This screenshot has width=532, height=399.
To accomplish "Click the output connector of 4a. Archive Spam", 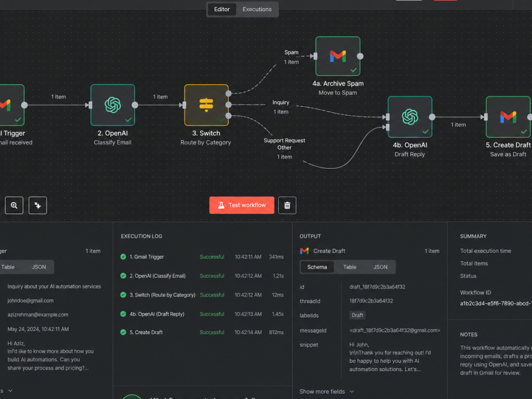I will pos(360,56).
